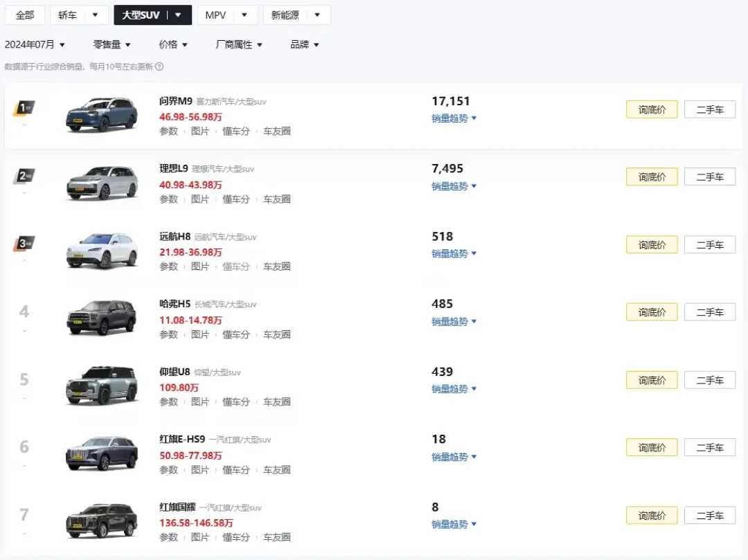The width and height of the screenshot is (748, 560).
Task: Click the rank 2 badge icon
Action: (x=24, y=177)
